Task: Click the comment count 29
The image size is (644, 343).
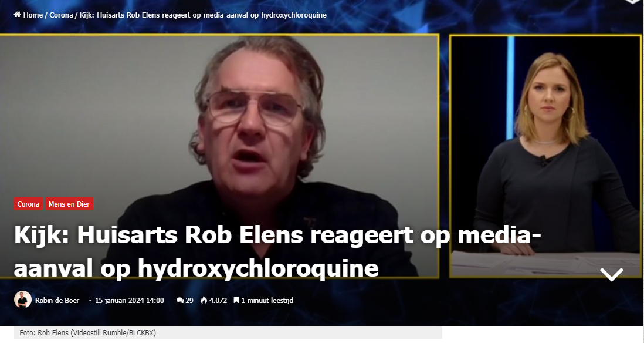Action: click(189, 301)
